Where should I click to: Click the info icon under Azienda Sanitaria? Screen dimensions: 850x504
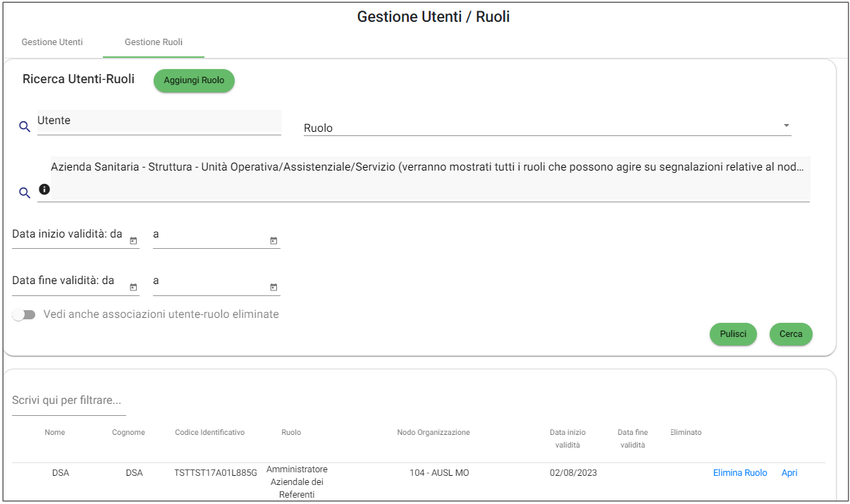pyautogui.click(x=44, y=189)
